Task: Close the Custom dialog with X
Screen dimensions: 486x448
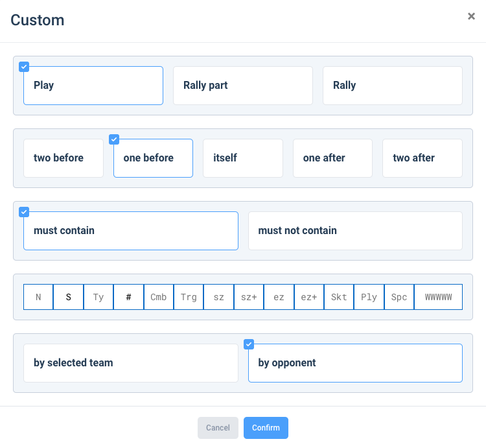Action: tap(471, 16)
